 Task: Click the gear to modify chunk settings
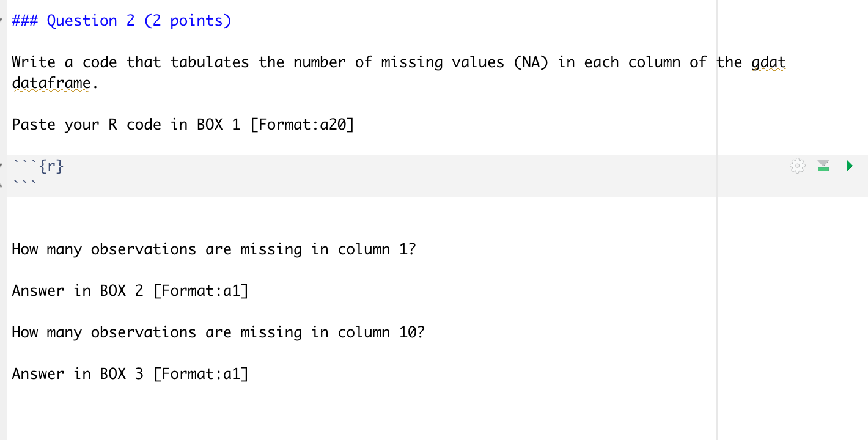(797, 166)
